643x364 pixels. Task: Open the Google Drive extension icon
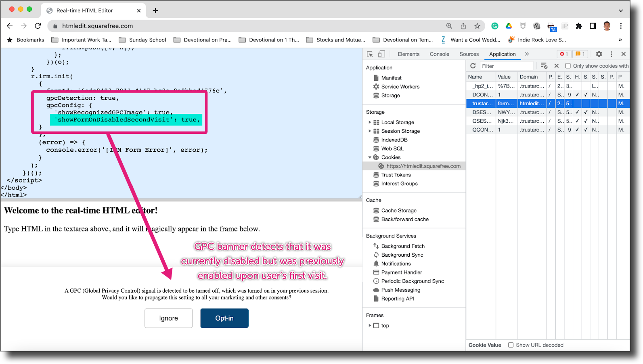(509, 26)
